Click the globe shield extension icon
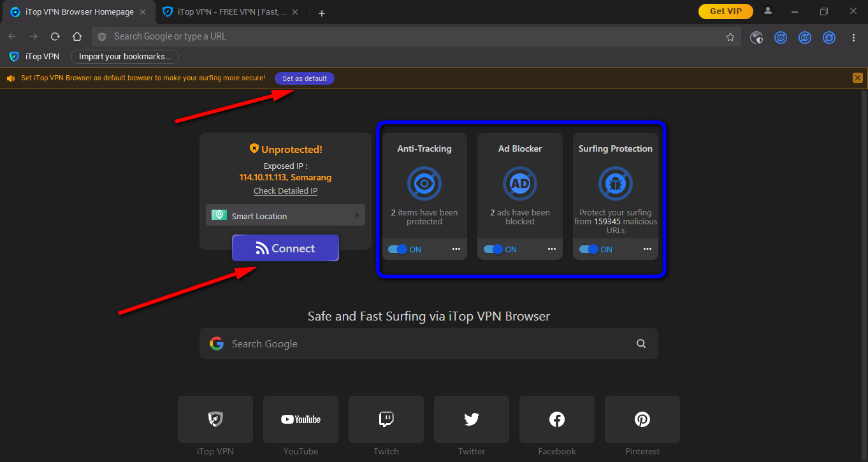868x462 pixels. [756, 38]
